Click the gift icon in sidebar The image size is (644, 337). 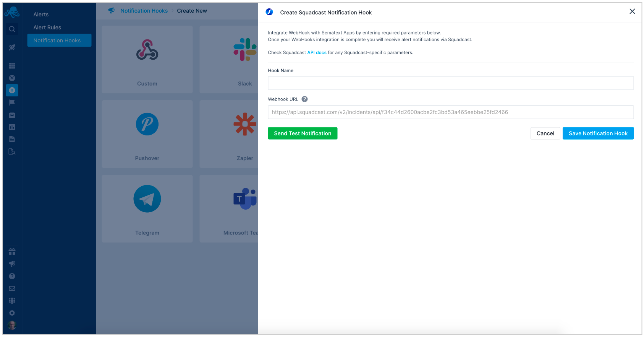(12, 252)
